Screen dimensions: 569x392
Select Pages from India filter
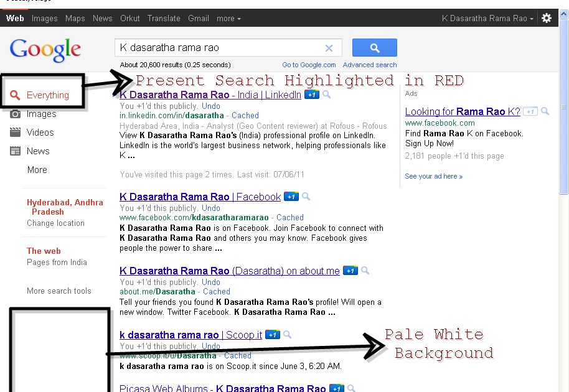point(57,262)
